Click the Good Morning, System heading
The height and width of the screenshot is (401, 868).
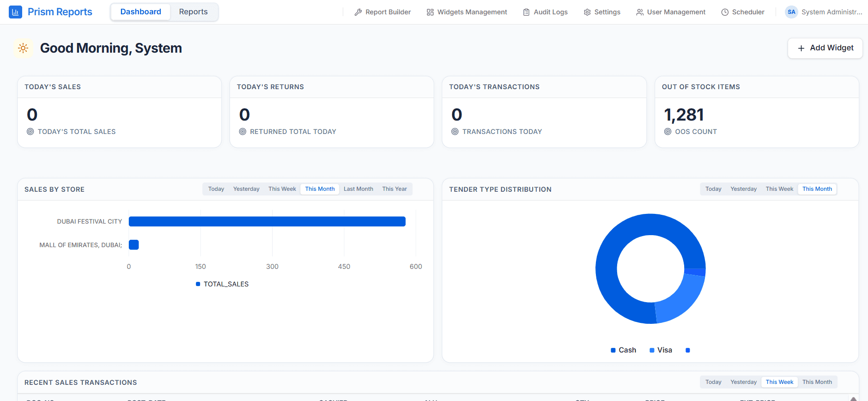click(111, 48)
